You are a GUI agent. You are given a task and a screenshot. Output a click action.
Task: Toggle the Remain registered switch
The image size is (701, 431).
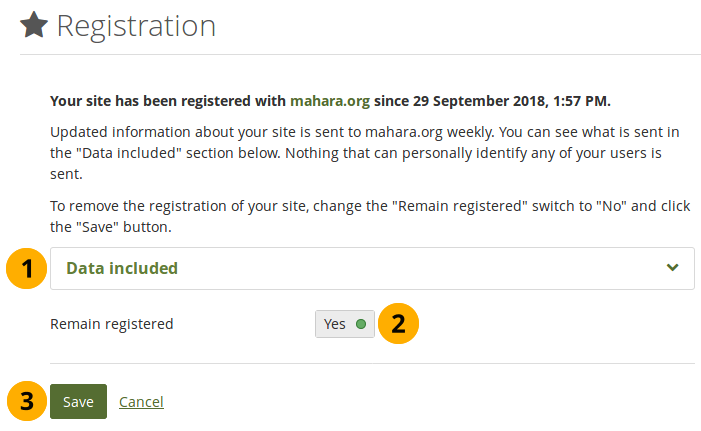click(345, 324)
